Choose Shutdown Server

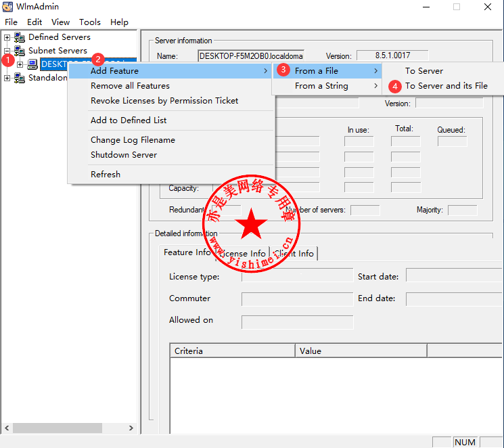click(x=171, y=155)
